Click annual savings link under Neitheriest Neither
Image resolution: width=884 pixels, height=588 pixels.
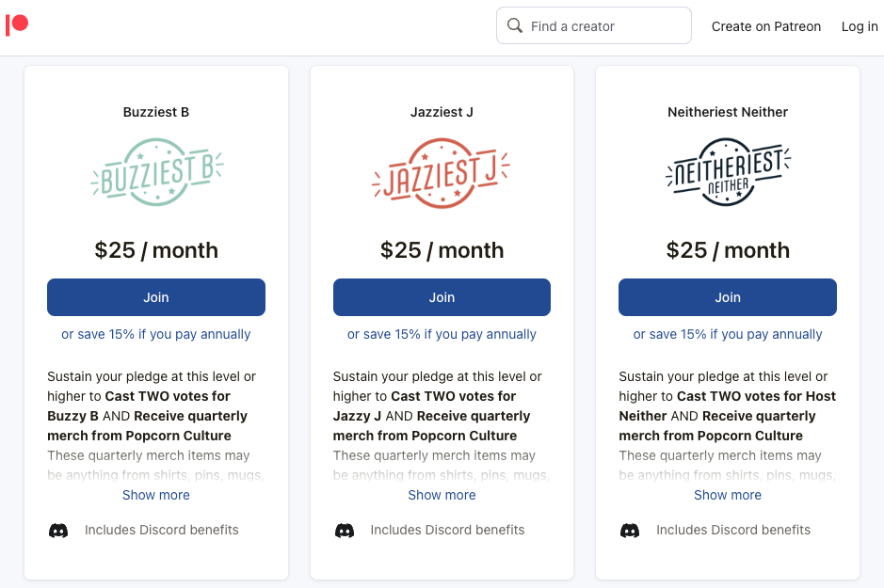[x=728, y=334]
